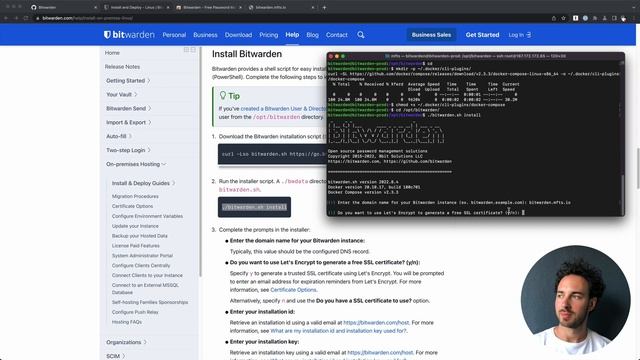Expand Two-step Login section
The image size is (640, 360).
click(128, 150)
